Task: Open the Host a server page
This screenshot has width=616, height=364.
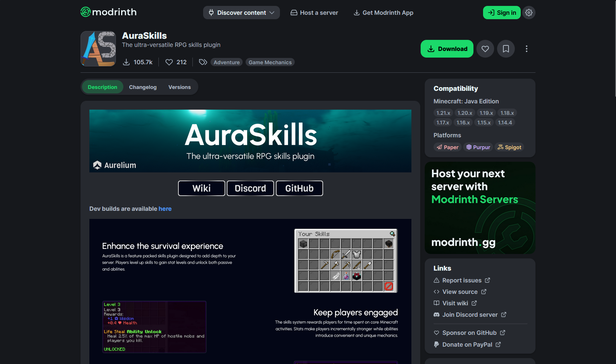Action: click(314, 13)
